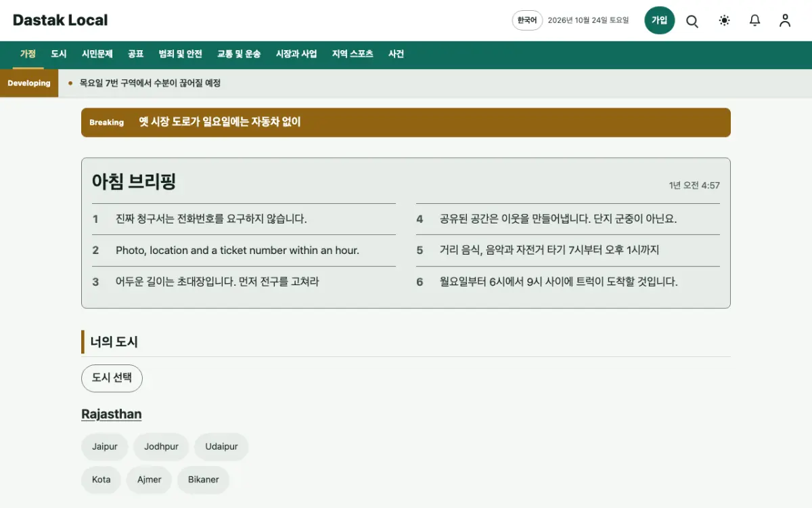The height and width of the screenshot is (508, 812).
Task: Toggle the sun theme icon
Action: coord(724,21)
